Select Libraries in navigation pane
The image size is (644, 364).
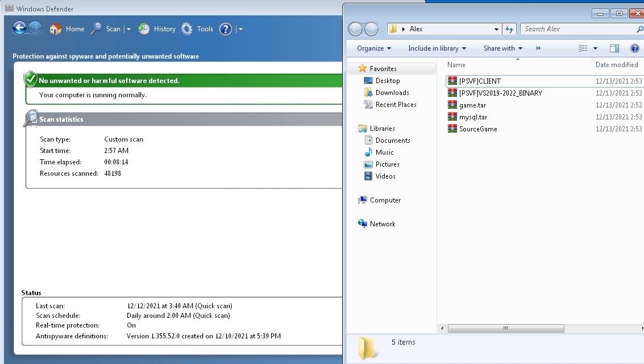click(x=382, y=128)
